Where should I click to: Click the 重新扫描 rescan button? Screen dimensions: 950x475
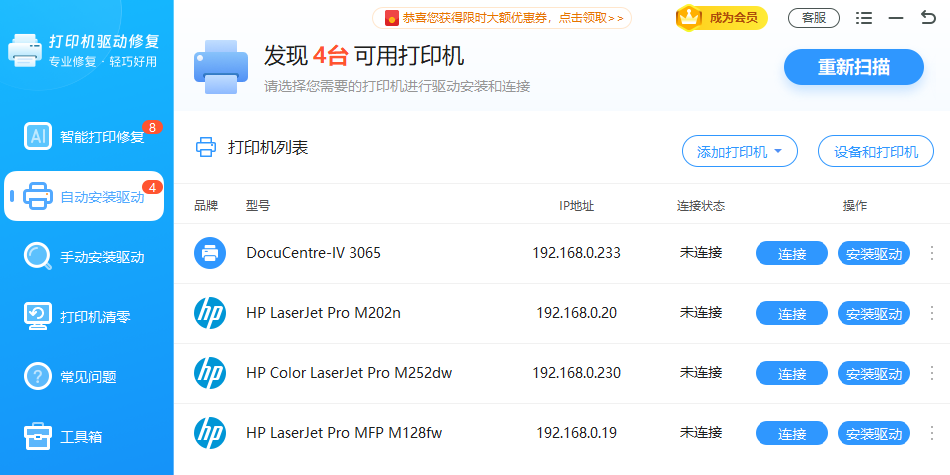[x=854, y=67]
